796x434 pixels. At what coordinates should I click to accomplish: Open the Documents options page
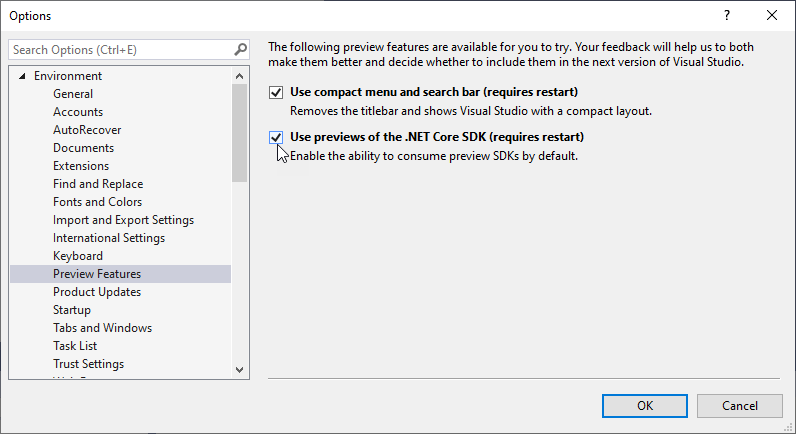click(x=84, y=148)
